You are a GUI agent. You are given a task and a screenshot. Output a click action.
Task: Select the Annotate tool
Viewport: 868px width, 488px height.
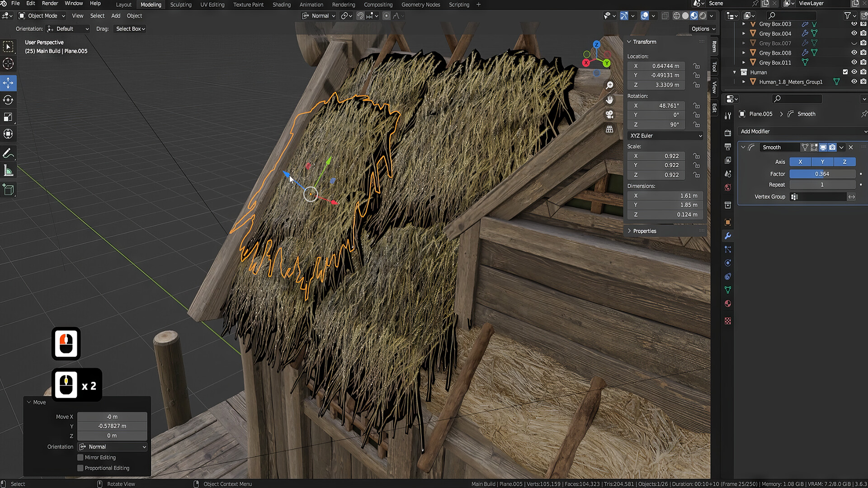click(8, 153)
